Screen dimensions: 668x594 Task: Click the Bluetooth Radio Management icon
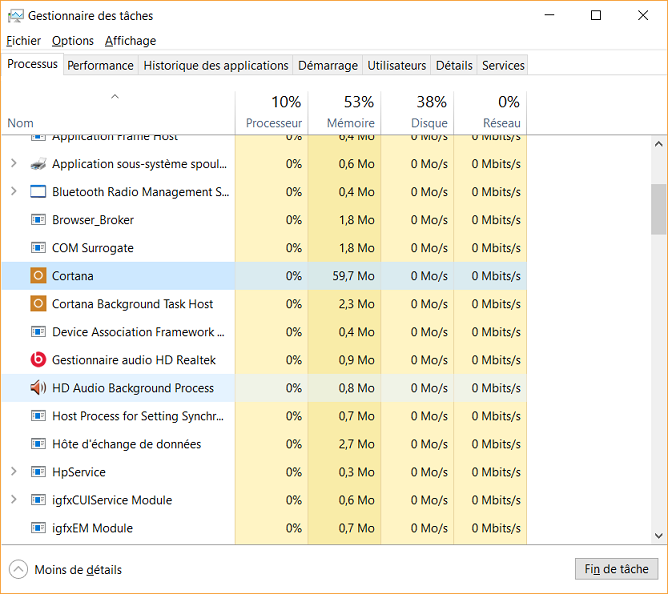click(x=39, y=192)
